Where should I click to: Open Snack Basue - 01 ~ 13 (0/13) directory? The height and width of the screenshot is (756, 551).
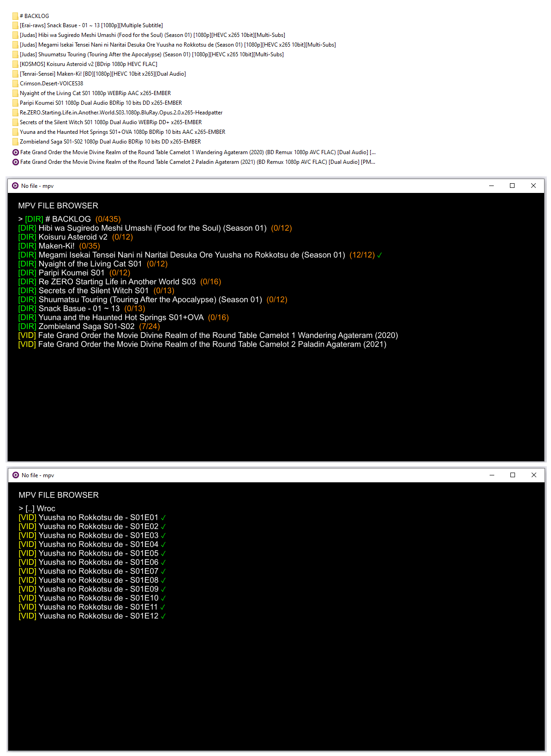(x=82, y=309)
